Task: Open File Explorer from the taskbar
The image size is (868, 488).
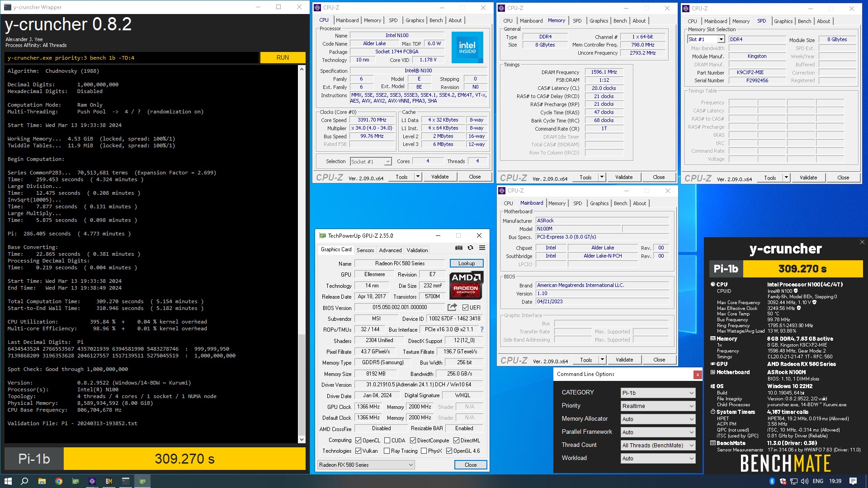Action: [42, 481]
